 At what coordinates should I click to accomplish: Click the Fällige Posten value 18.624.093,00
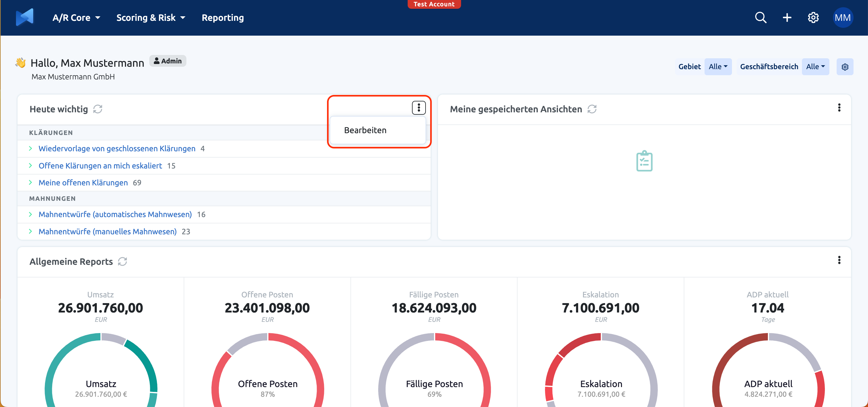click(x=434, y=308)
